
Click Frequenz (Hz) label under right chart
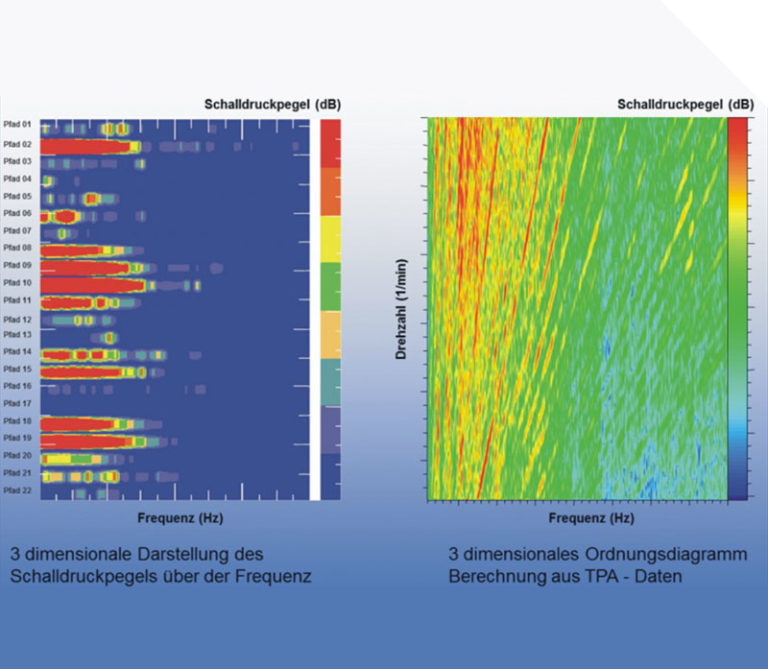590,520
